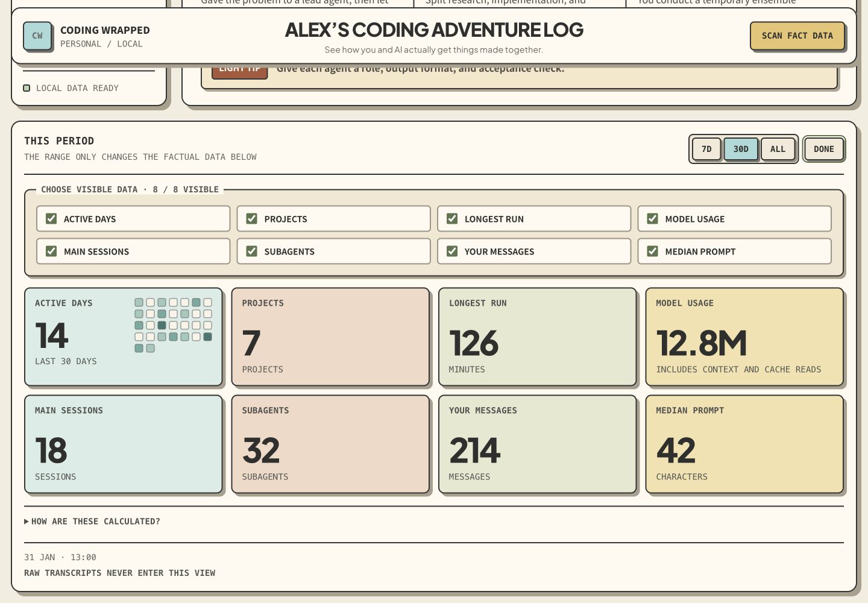
Task: Click the CW logo badge
Action: coord(37,36)
